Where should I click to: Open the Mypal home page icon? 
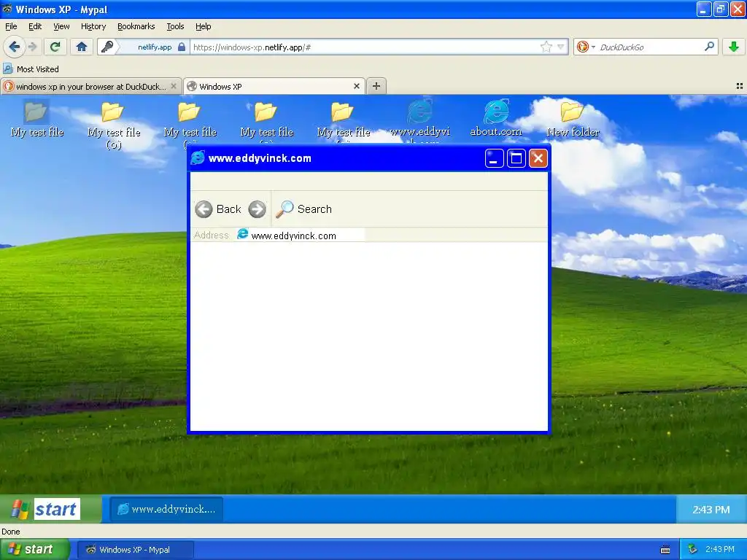82,47
